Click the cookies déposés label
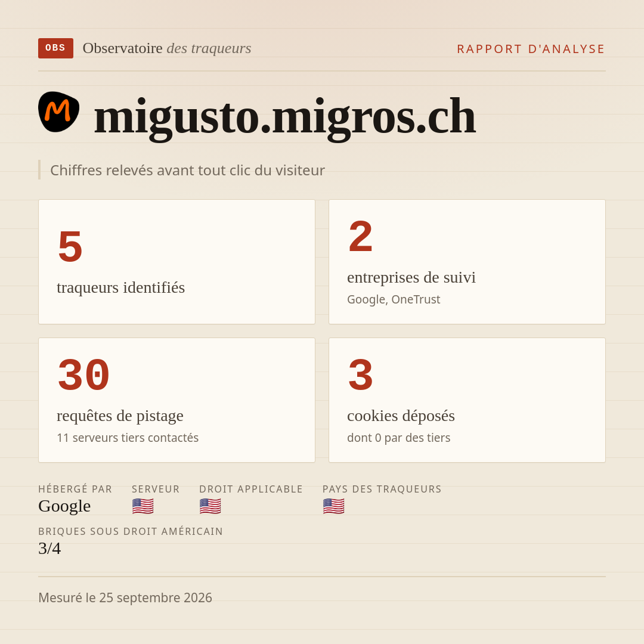The width and height of the screenshot is (644, 644). [401, 416]
